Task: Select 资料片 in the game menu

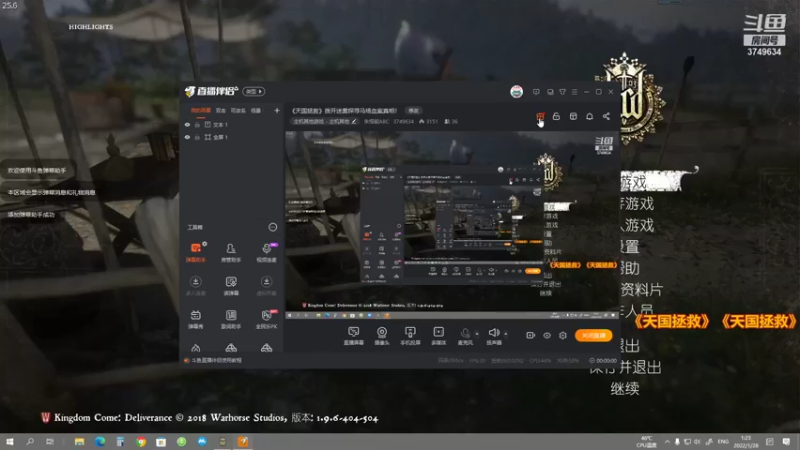Action: coord(642,290)
